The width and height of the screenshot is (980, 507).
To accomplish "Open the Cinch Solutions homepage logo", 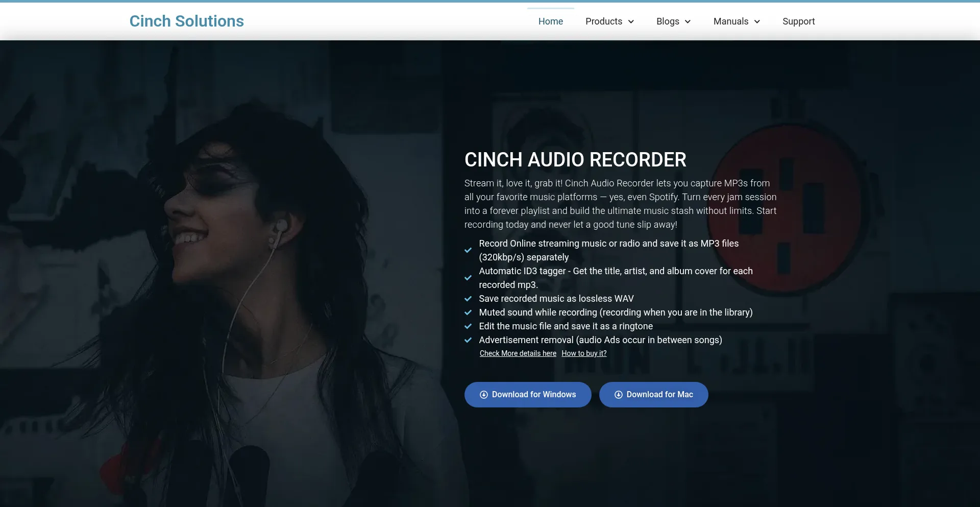I will tap(186, 21).
